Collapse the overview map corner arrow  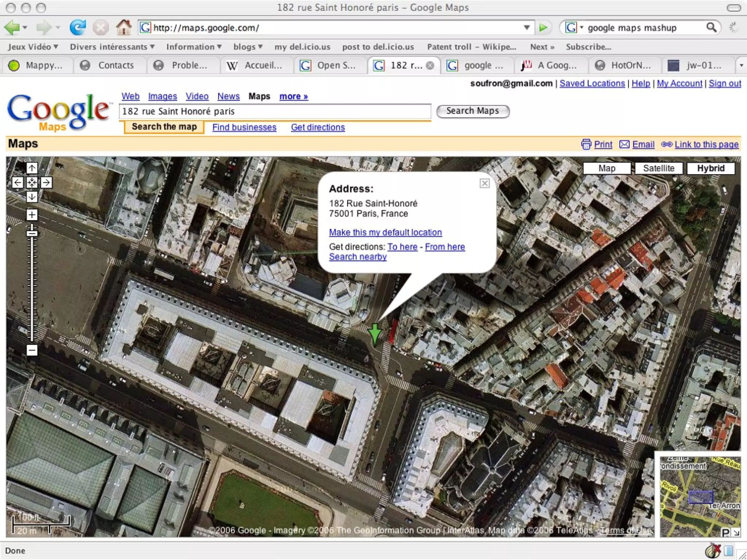(x=736, y=533)
